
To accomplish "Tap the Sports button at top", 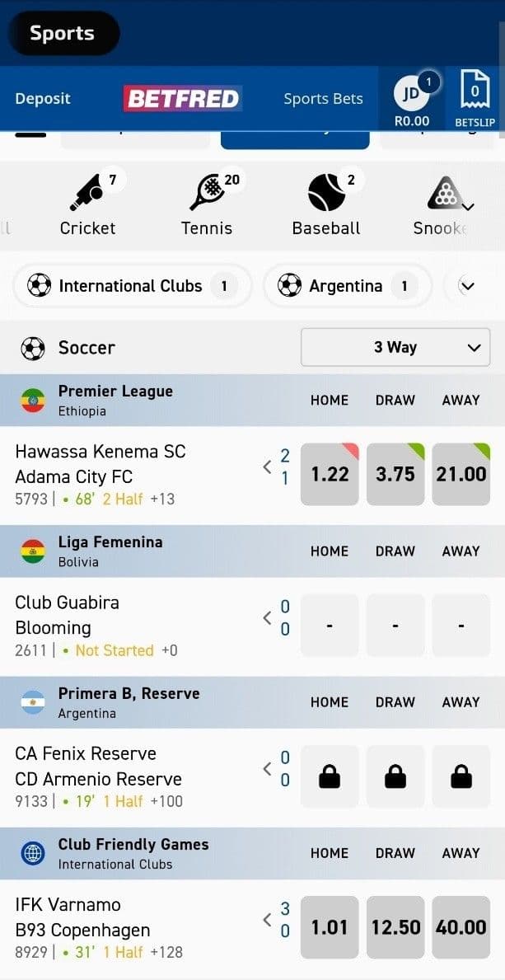I will (x=63, y=33).
